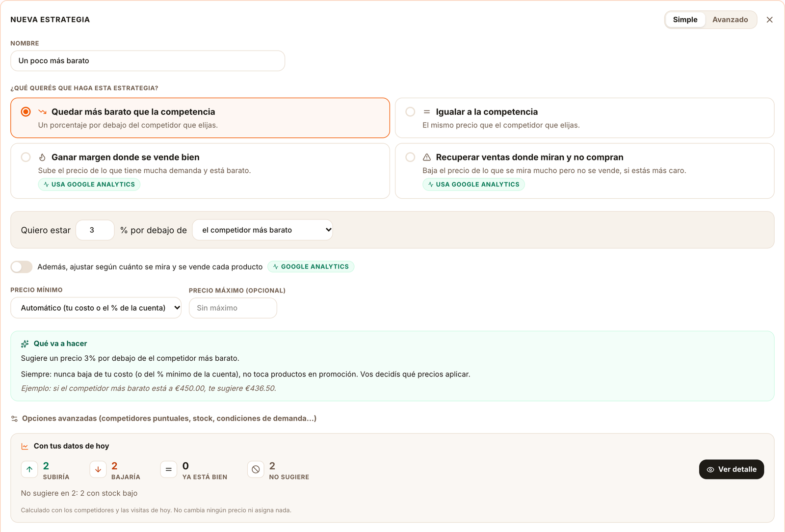
Task: Click the GOOGLE ANALYTICS badge beside the toggle
Action: tap(311, 266)
